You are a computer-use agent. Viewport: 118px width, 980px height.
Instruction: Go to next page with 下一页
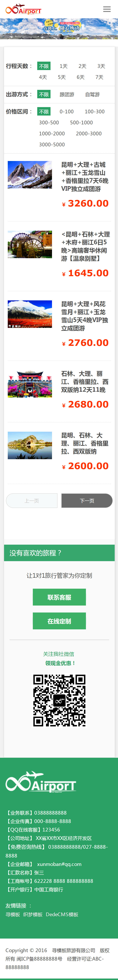[87, 501]
